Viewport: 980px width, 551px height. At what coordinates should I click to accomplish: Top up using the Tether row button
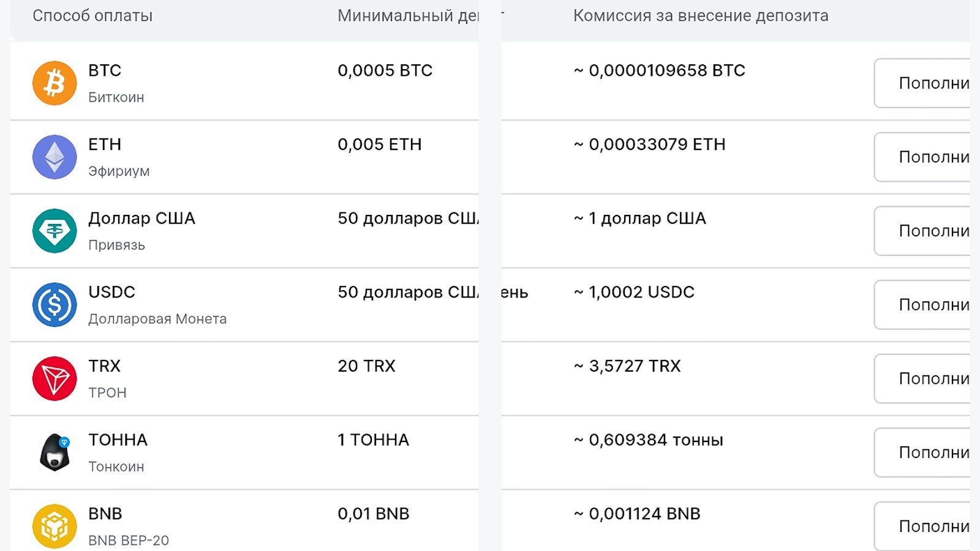point(924,231)
